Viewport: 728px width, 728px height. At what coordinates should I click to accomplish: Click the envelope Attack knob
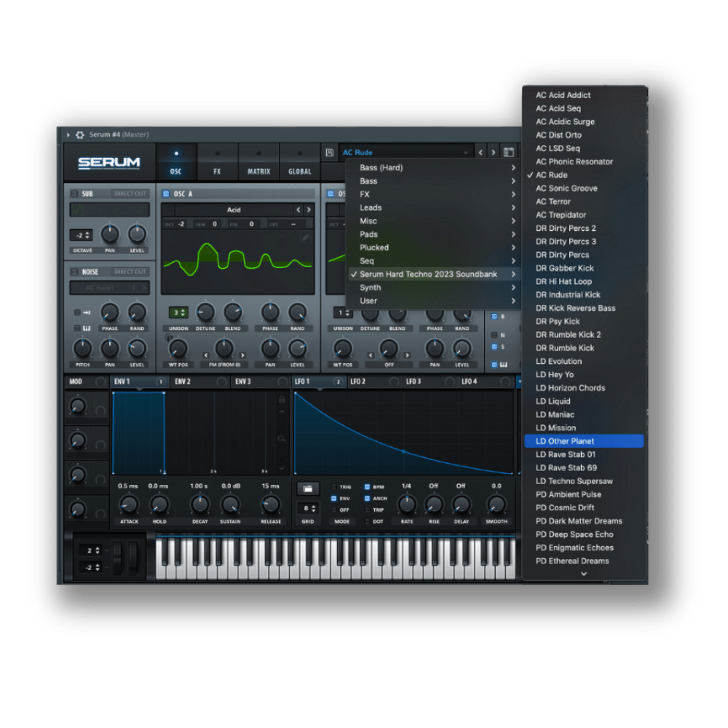tap(128, 504)
